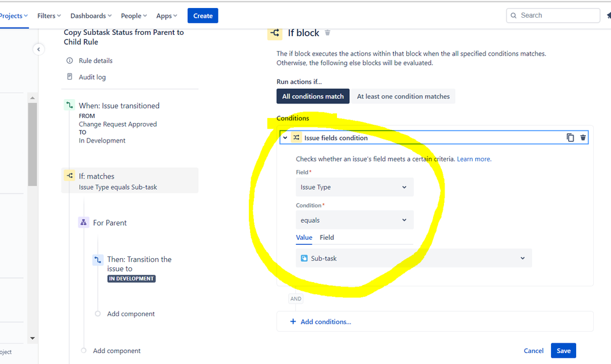The height and width of the screenshot is (364, 611).
Task: Open the Projects menu
Action: [13, 15]
